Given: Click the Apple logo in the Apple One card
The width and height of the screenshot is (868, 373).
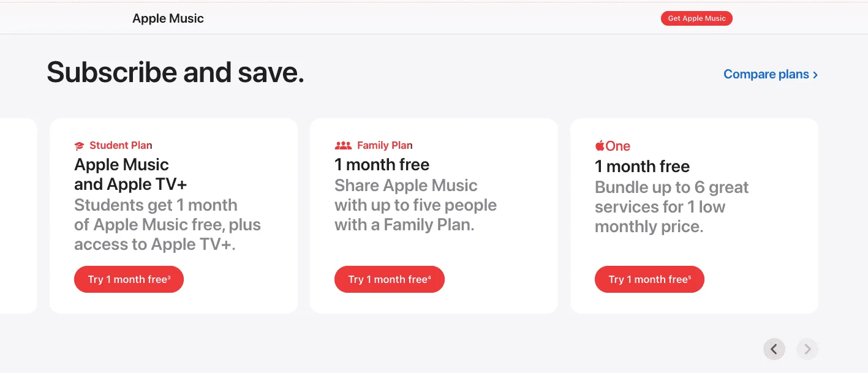Looking at the screenshot, I should [x=598, y=146].
